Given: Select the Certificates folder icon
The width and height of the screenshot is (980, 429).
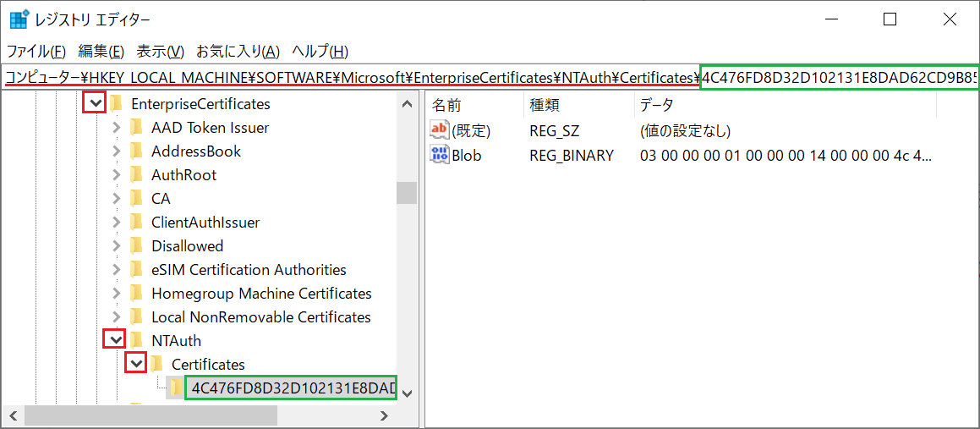Looking at the screenshot, I should (x=157, y=364).
